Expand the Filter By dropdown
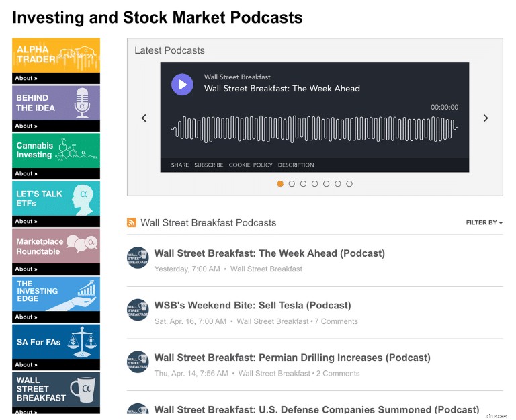The width and height of the screenshot is (516, 420). 484,223
